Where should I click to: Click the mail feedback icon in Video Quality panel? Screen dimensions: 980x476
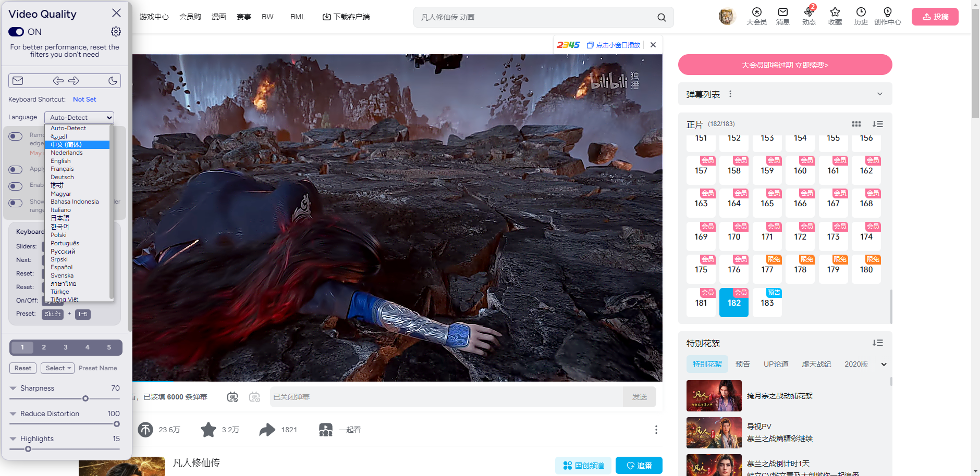[18, 81]
